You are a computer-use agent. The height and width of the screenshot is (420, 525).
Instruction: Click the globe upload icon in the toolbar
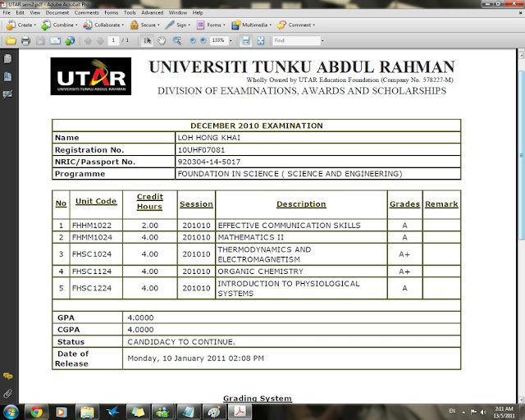point(70,41)
